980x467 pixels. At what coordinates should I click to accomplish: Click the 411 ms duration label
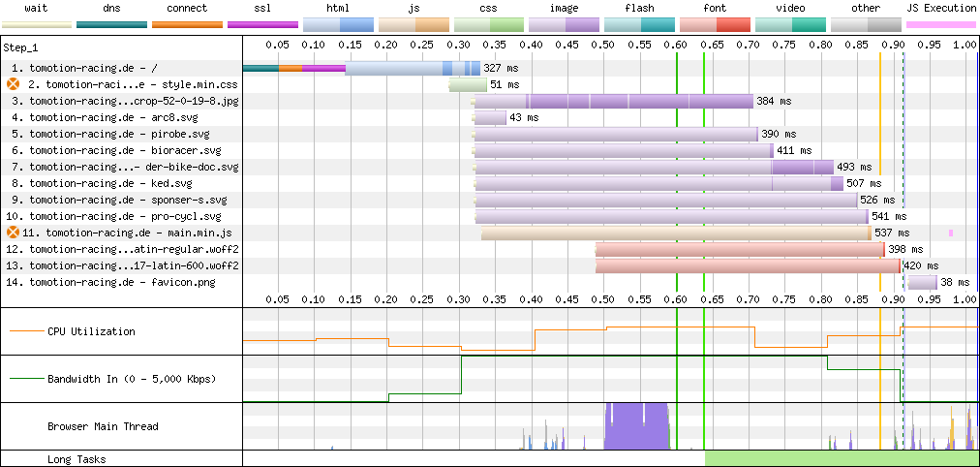point(794,150)
